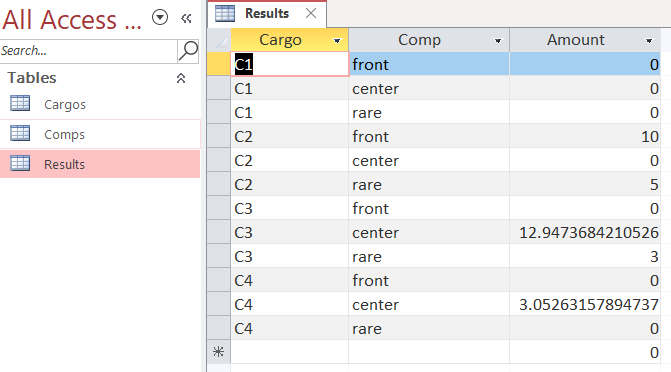Viewport: 671px width, 372px height.
Task: Click the row selector for C4 rare
Action: click(219, 328)
